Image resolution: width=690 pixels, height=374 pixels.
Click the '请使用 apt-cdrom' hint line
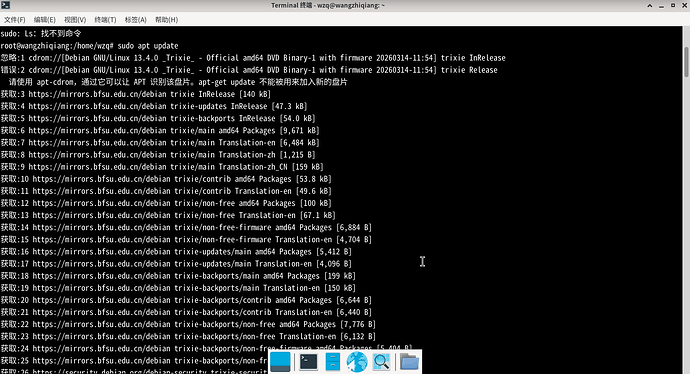pos(178,82)
